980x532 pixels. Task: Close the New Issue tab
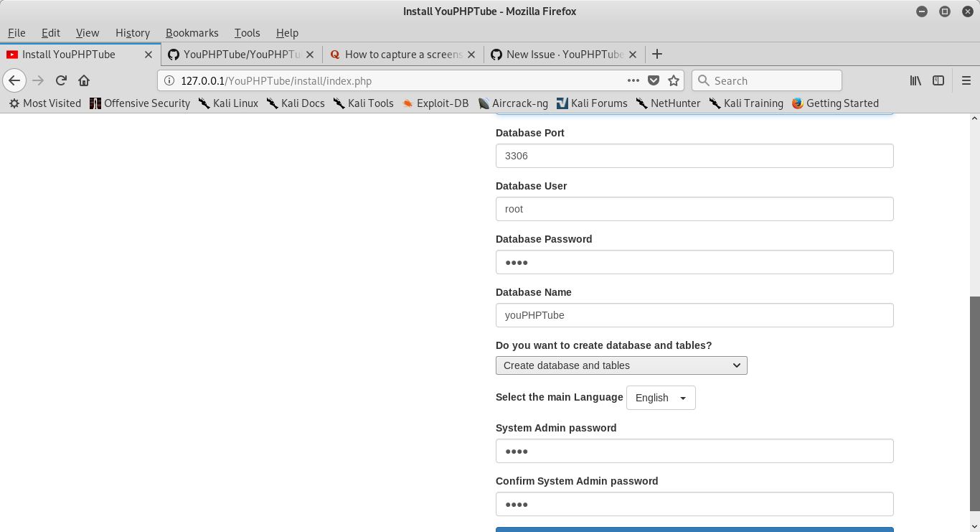633,54
